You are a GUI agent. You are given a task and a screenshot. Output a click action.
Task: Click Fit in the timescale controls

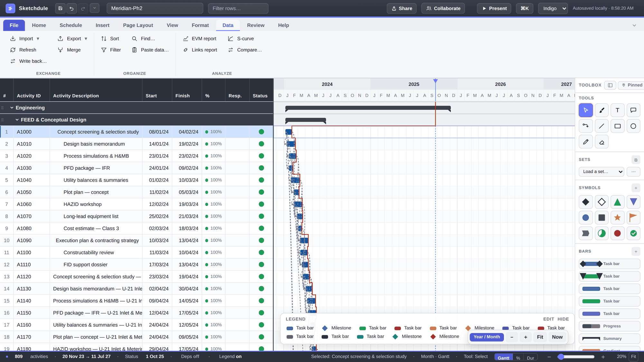click(540, 337)
